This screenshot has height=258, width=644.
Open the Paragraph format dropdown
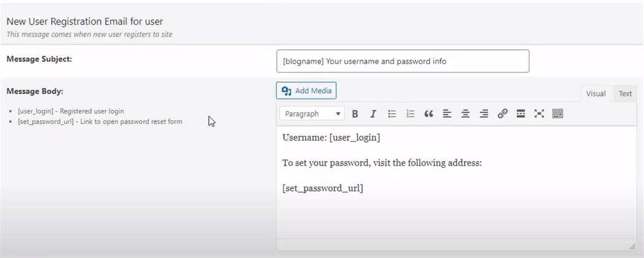pos(312,114)
